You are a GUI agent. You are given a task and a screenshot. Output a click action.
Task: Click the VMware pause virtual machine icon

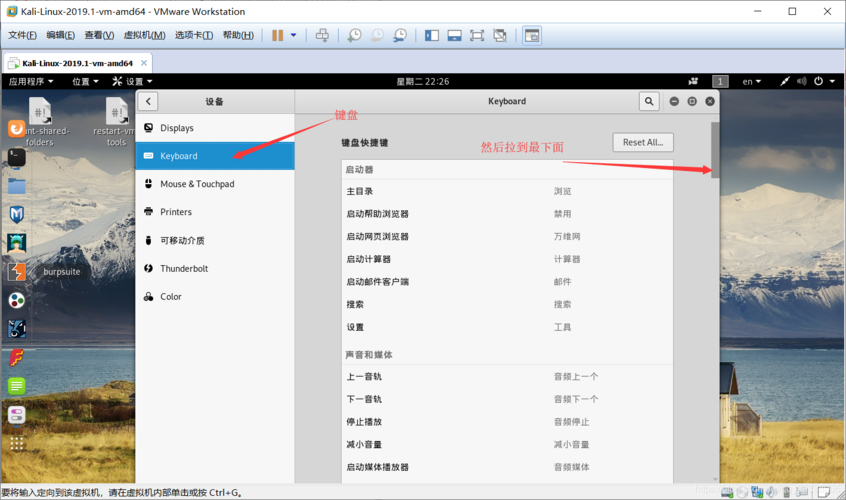[x=277, y=36]
